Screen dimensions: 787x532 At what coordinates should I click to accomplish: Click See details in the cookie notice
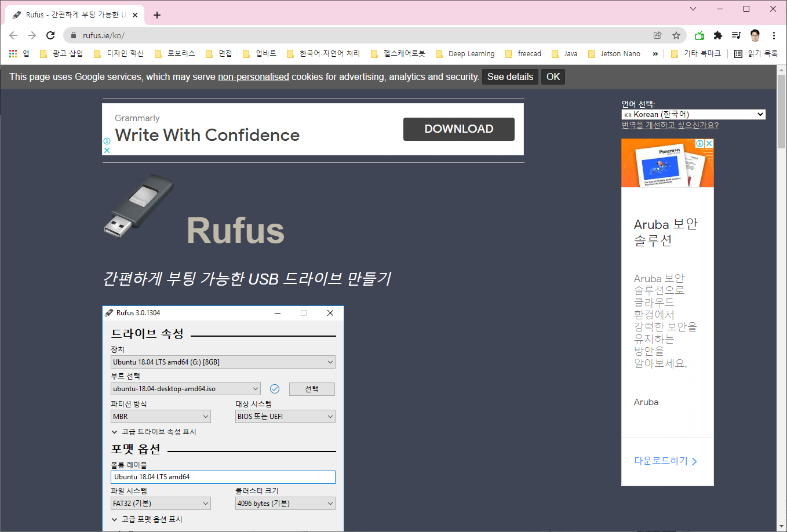point(510,76)
